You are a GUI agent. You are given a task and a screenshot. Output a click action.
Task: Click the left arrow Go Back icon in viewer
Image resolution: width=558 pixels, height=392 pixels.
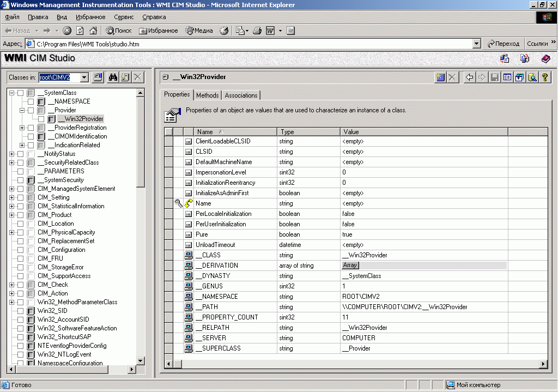click(470, 77)
